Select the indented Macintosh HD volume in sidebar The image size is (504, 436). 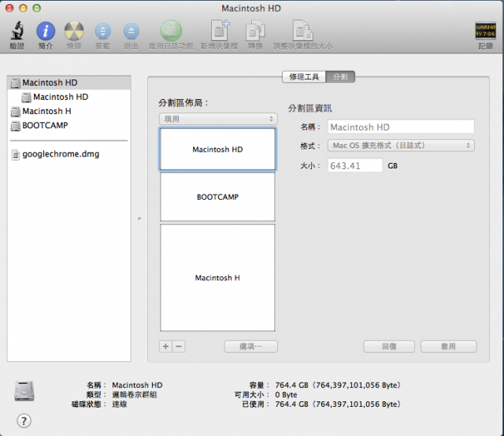[x=69, y=97]
